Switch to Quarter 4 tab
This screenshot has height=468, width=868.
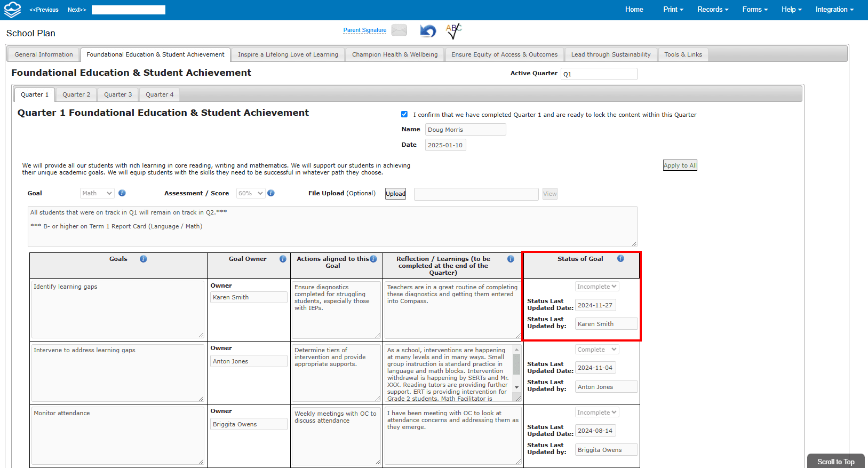coord(160,94)
